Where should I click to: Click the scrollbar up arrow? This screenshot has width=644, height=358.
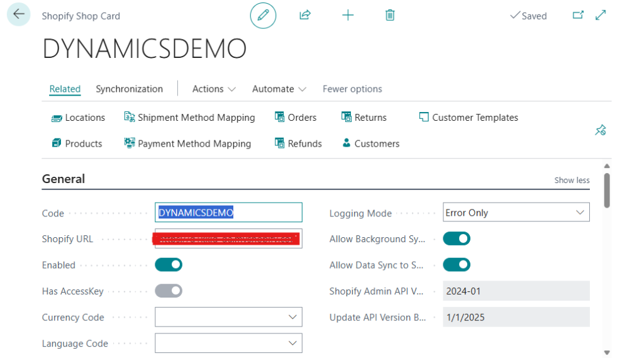point(607,166)
